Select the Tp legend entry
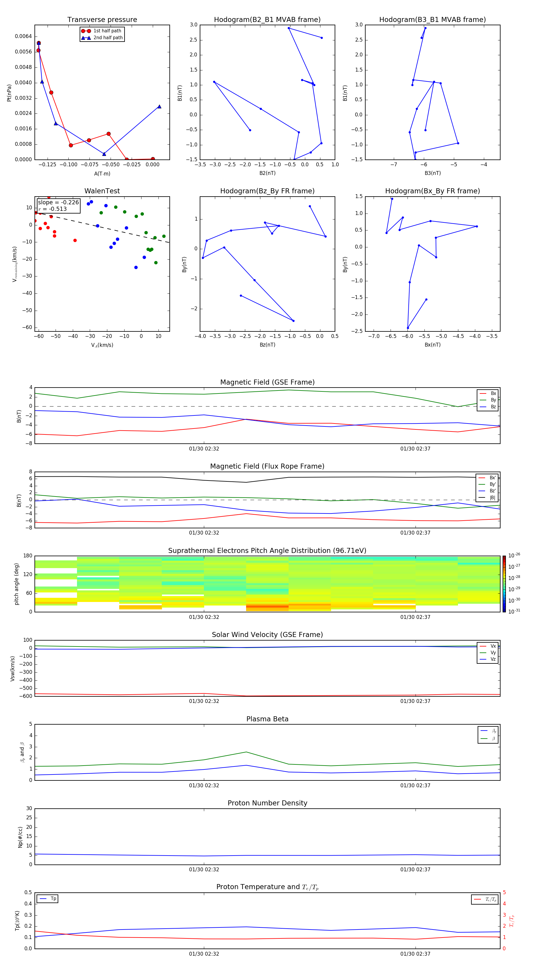This screenshot has height=980, width=535. (48, 899)
